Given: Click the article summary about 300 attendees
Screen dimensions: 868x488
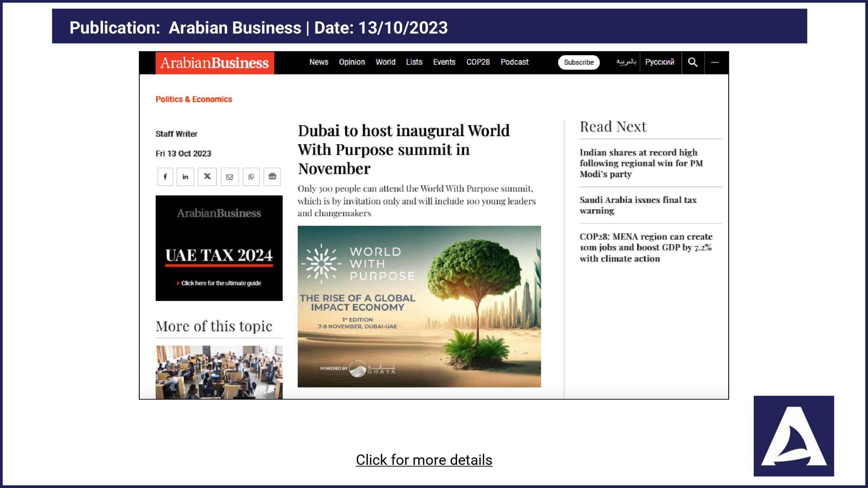Looking at the screenshot, I should (x=417, y=201).
